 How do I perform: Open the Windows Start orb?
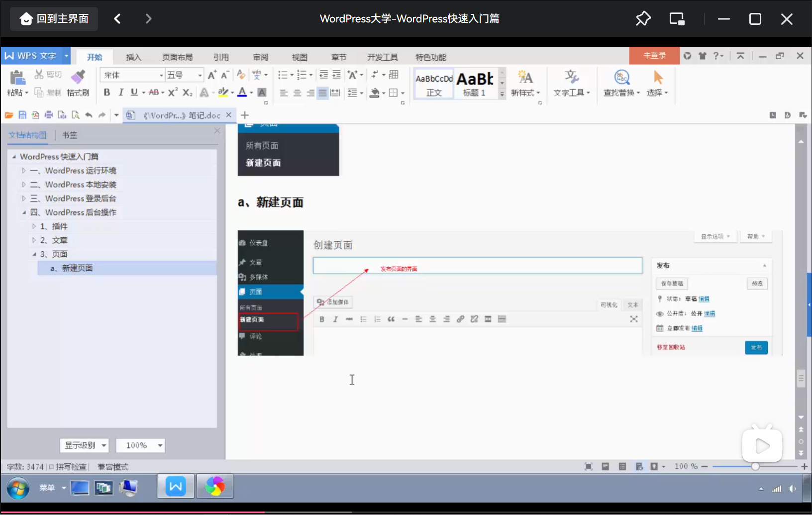coord(18,488)
